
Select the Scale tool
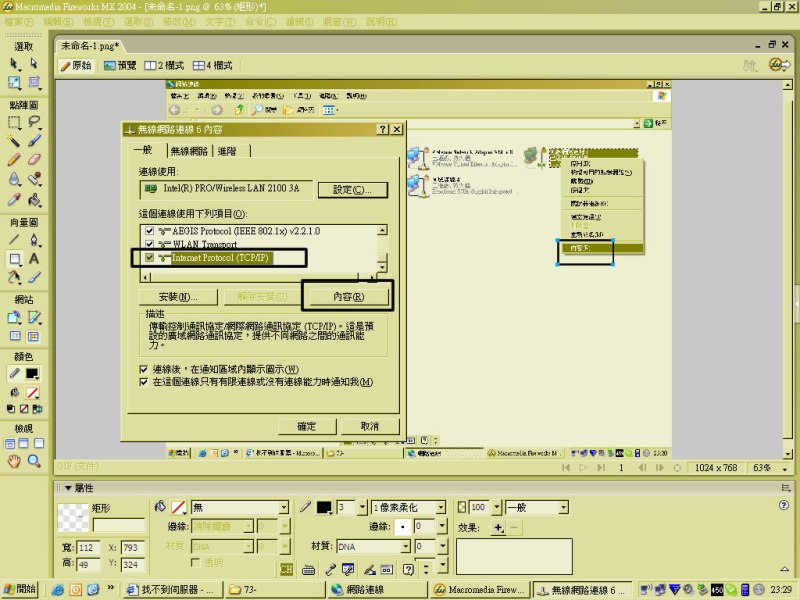click(14, 83)
